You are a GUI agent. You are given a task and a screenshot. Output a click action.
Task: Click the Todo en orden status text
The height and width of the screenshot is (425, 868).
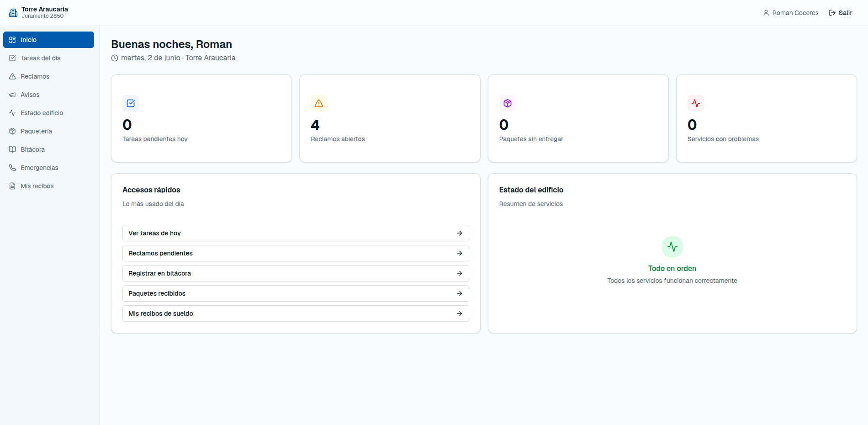(x=672, y=268)
